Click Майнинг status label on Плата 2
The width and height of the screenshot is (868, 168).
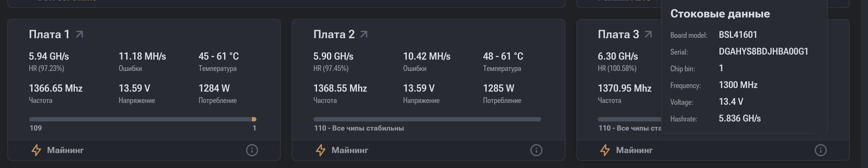pyautogui.click(x=350, y=150)
